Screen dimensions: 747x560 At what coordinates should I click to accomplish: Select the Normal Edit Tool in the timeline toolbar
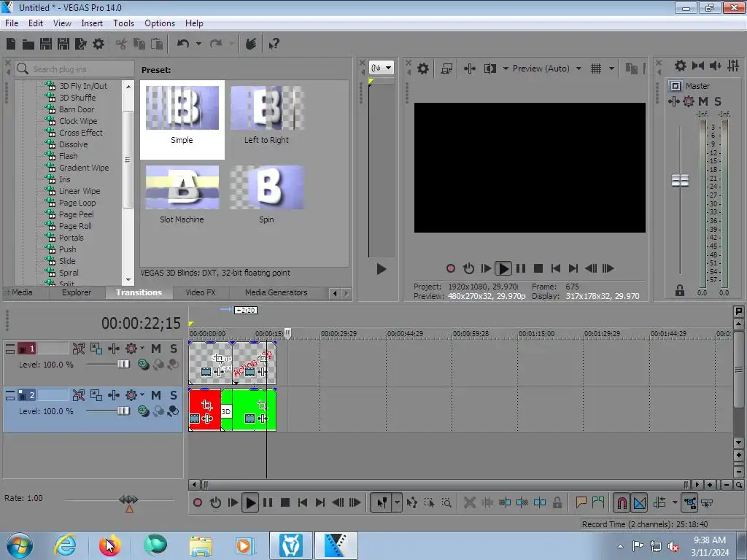coord(382,502)
